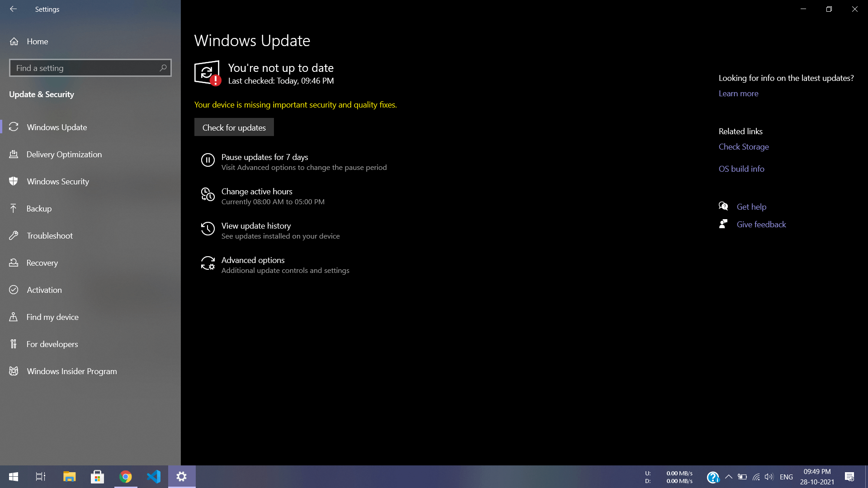
Task: Click the Give feedback person icon
Action: [x=723, y=224]
